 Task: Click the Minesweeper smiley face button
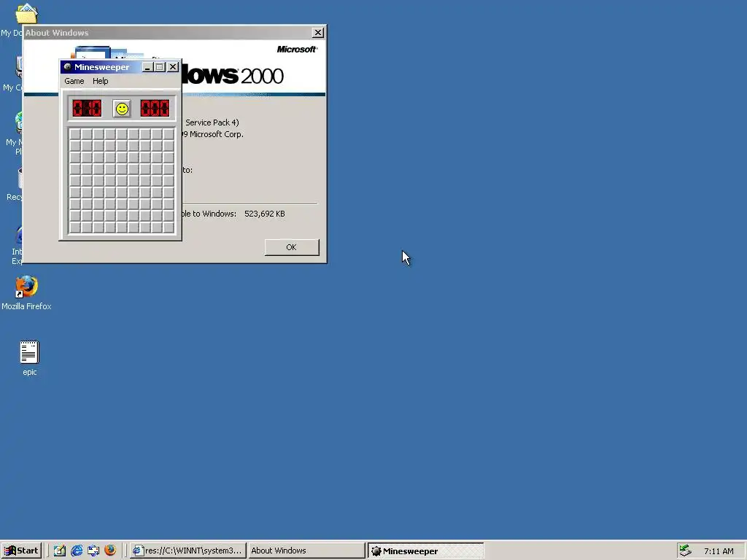[x=122, y=109]
